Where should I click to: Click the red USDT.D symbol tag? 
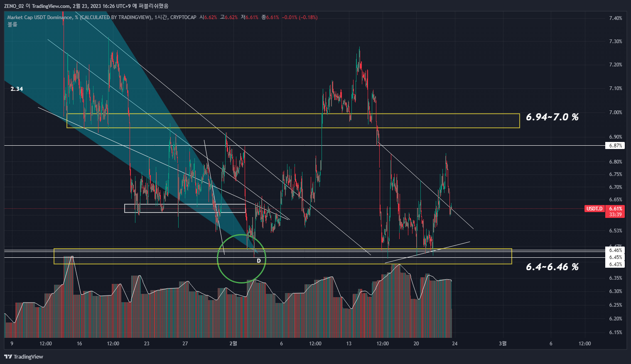coord(594,208)
